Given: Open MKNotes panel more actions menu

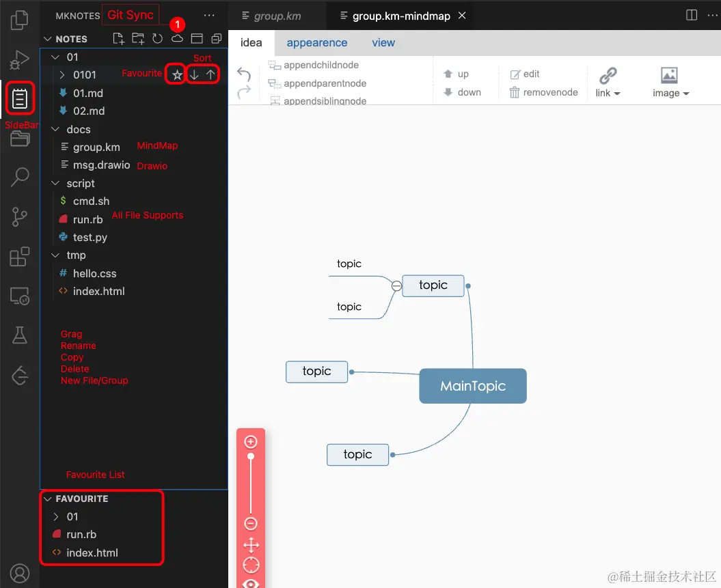Looking at the screenshot, I should pos(209,15).
